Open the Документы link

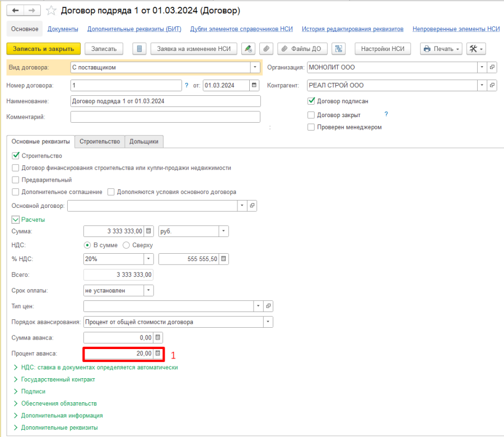click(63, 29)
